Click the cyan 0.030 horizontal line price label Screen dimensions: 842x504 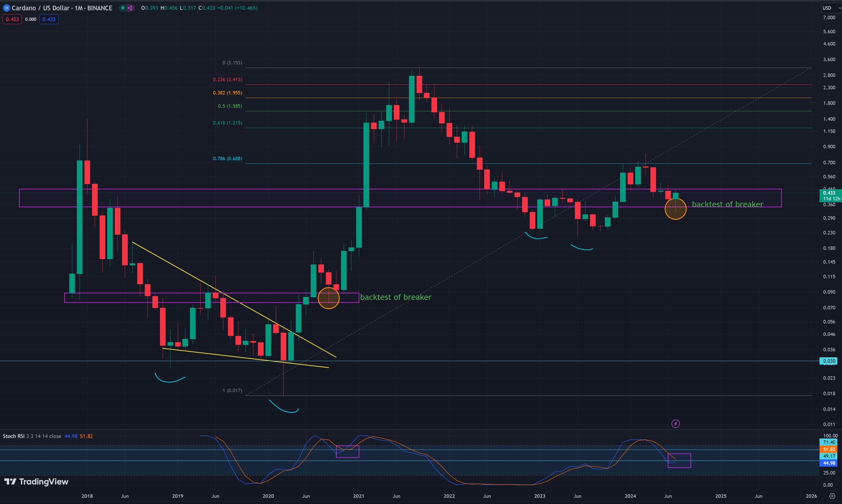tap(829, 361)
